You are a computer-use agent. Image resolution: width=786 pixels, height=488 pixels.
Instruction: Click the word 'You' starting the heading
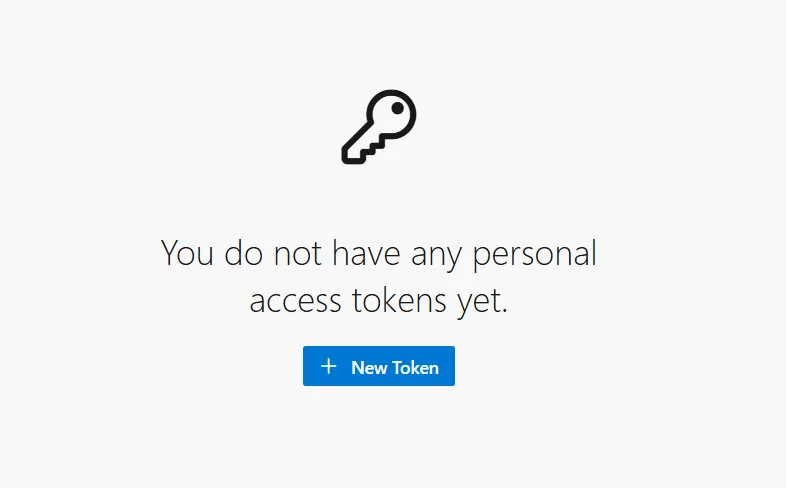(x=186, y=253)
